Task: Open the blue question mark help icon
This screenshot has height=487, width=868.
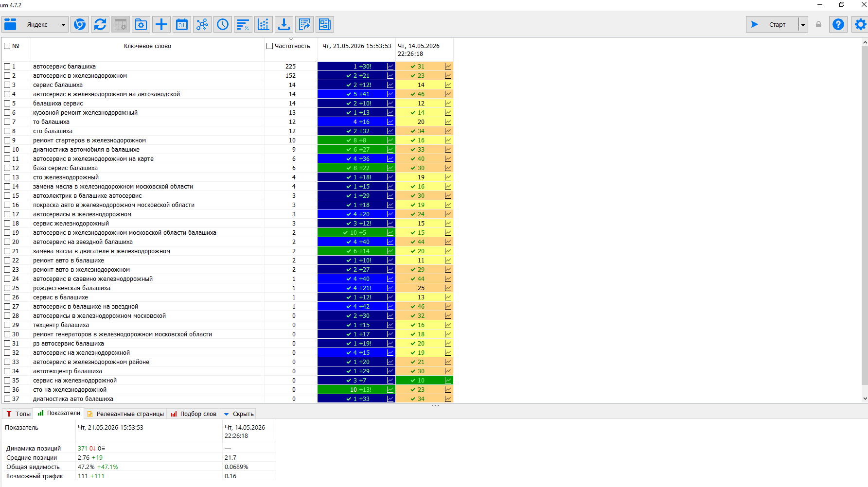Action: click(x=838, y=24)
